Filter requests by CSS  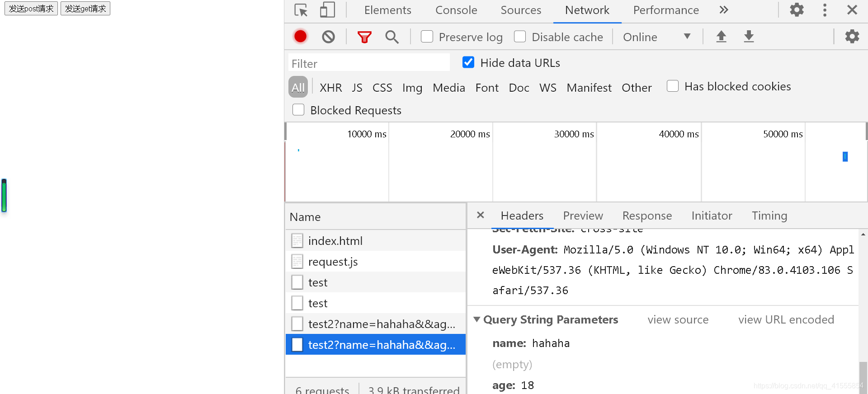382,88
